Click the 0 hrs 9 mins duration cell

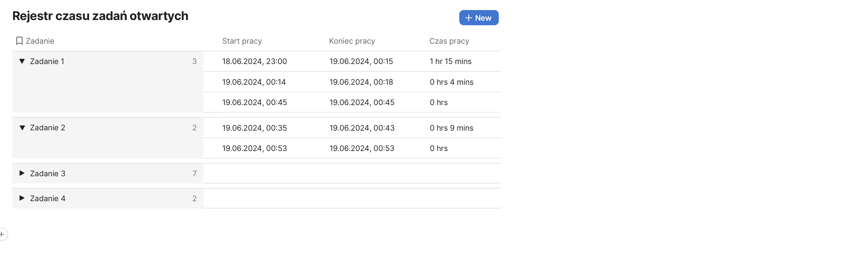[x=451, y=128]
